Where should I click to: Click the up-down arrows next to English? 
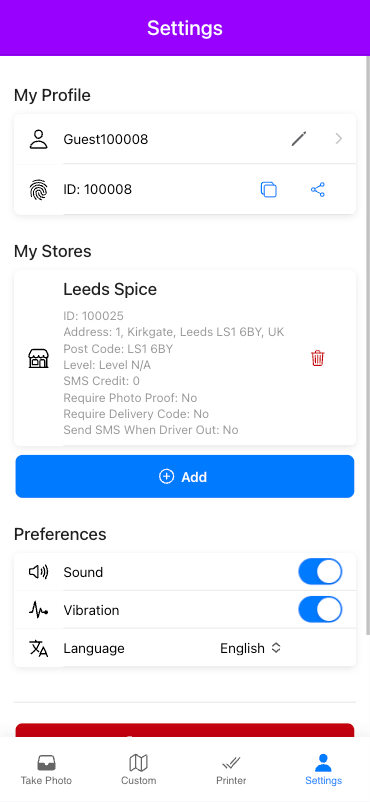point(276,648)
